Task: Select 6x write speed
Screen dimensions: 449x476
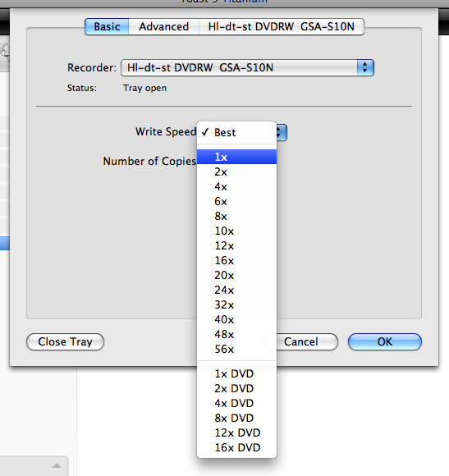Action: pos(236,201)
